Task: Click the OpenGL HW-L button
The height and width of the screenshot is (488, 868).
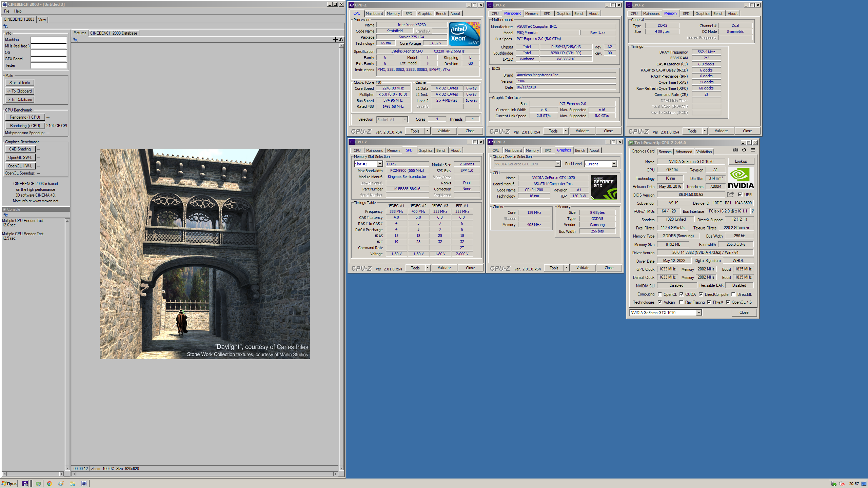Action: tap(20, 166)
